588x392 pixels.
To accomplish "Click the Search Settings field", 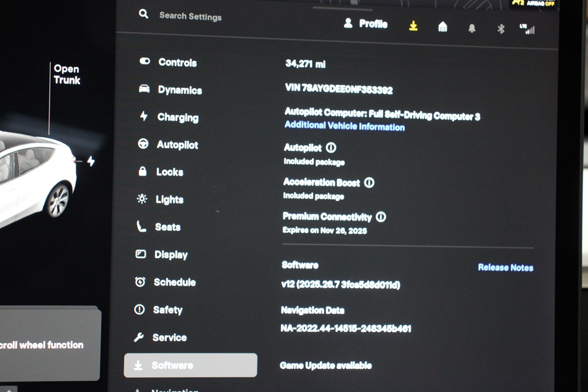I will point(190,16).
